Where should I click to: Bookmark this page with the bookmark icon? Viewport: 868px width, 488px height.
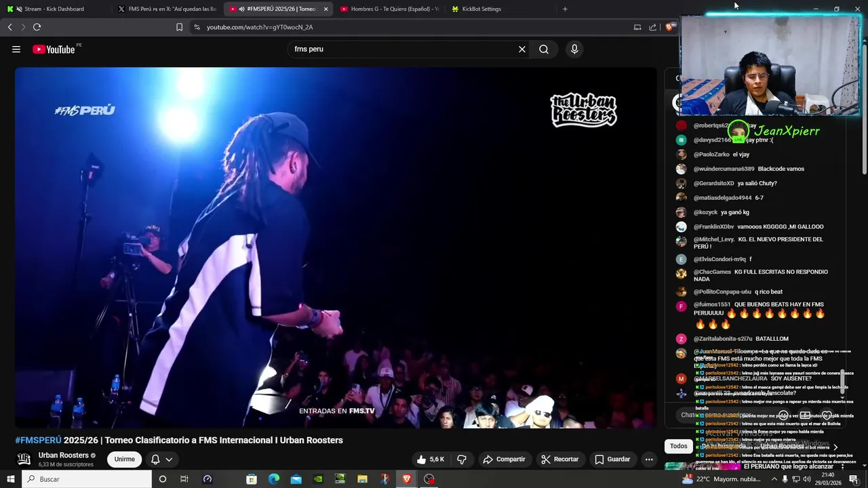[179, 27]
